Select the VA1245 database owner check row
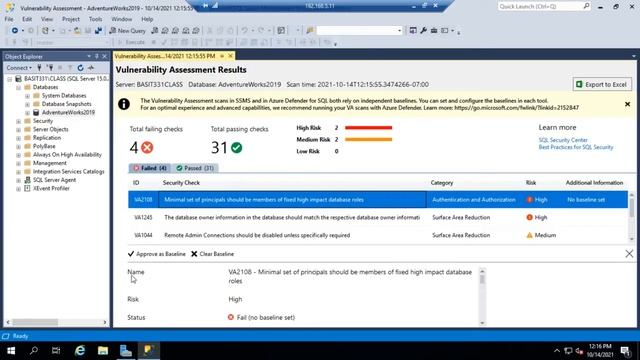Viewport: 640px width, 360px height. pyautogui.click(x=378, y=218)
